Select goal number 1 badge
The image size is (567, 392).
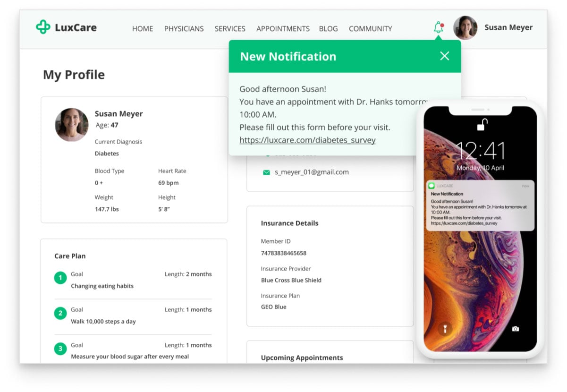point(60,278)
